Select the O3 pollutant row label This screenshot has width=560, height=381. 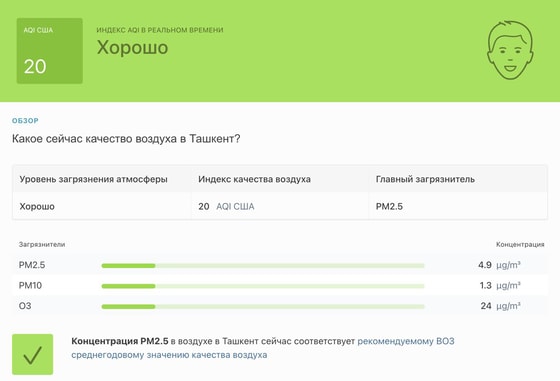click(25, 306)
